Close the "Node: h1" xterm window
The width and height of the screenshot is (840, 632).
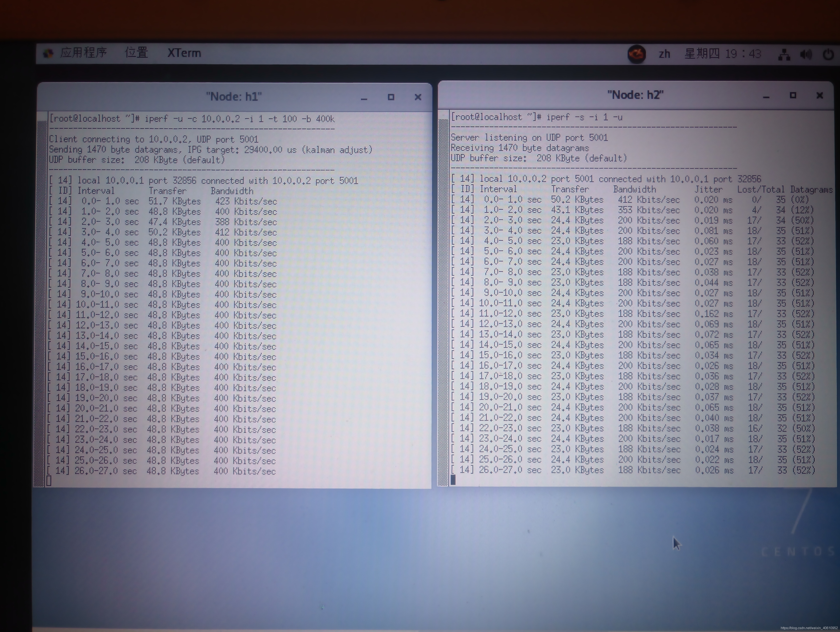point(418,97)
